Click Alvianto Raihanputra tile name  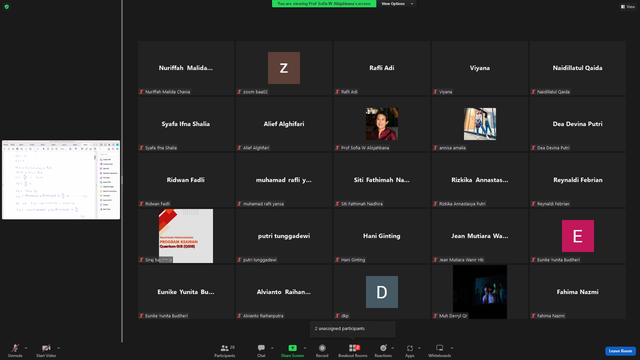point(284,292)
